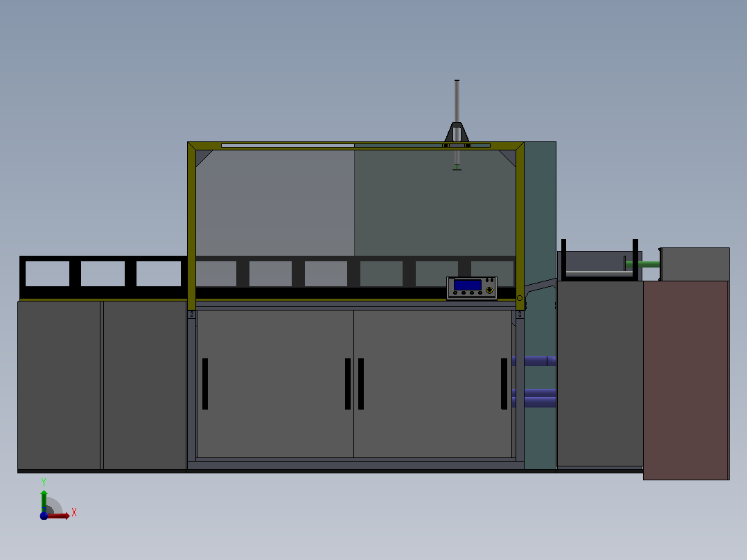Image resolution: width=747 pixels, height=560 pixels.
Task: Select the gray block above the brown cabinet
Action: point(694,264)
